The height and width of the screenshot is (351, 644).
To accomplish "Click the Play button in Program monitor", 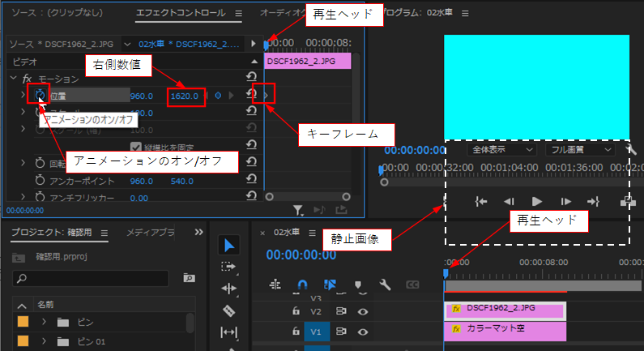I will 536,201.
